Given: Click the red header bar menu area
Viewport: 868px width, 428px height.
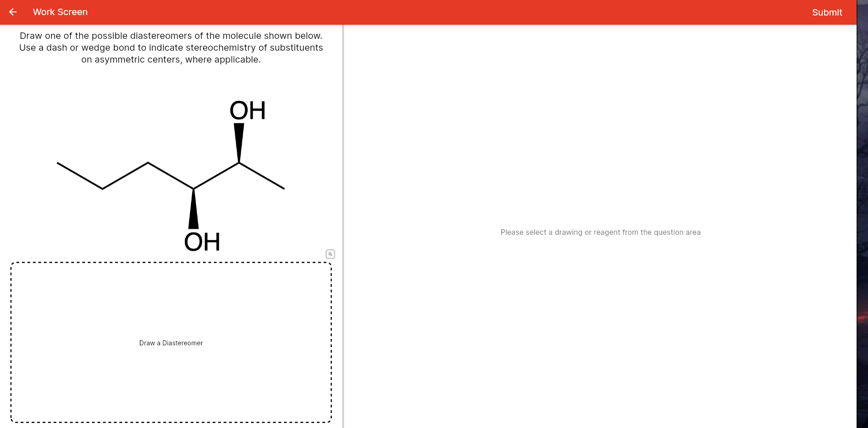Looking at the screenshot, I should 411,12.
